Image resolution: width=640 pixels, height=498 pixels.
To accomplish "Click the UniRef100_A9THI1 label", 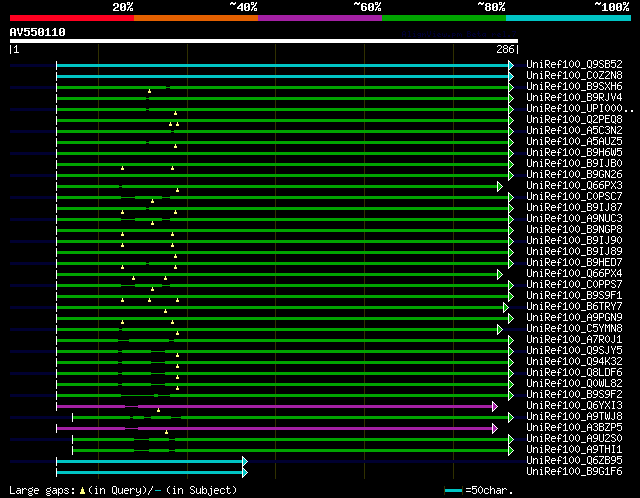I will (574, 450).
